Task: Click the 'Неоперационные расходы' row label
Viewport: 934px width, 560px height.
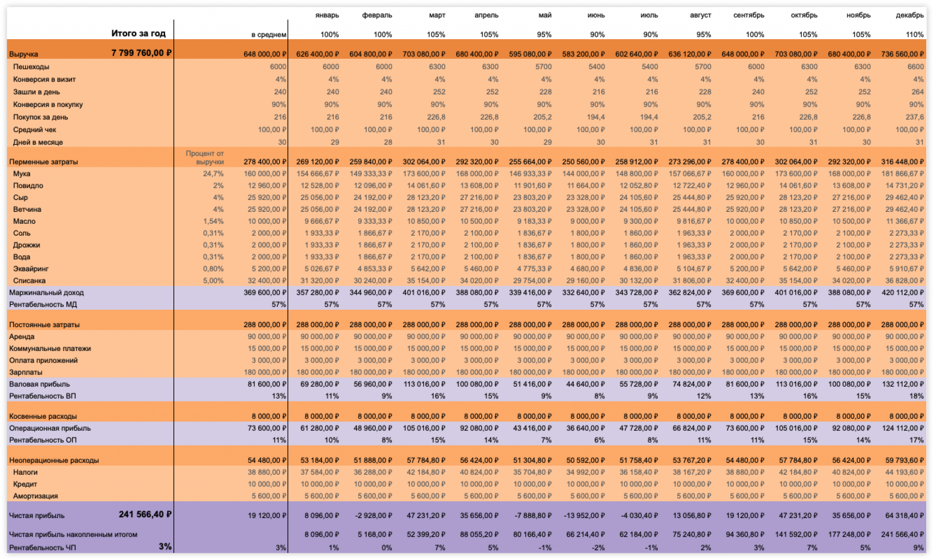Action: click(54, 460)
